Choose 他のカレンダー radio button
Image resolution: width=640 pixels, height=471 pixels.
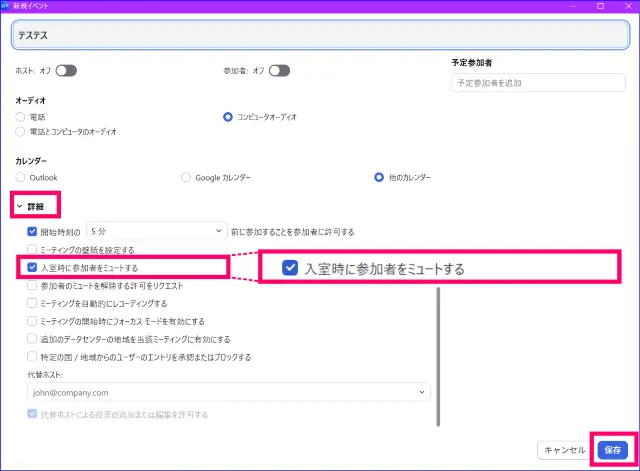point(379,177)
